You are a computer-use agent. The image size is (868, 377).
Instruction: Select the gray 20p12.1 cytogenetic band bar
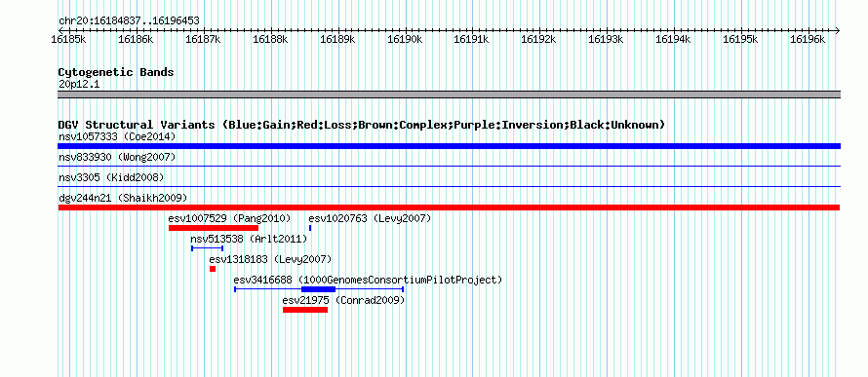pos(449,94)
